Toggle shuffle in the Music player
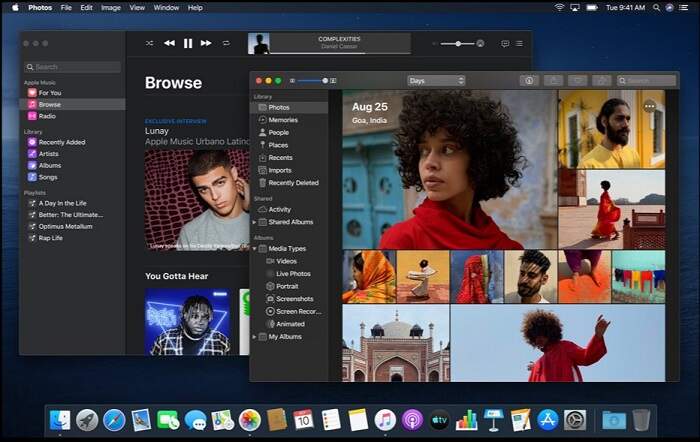Screen dimensions: 700x442 [x=150, y=43]
